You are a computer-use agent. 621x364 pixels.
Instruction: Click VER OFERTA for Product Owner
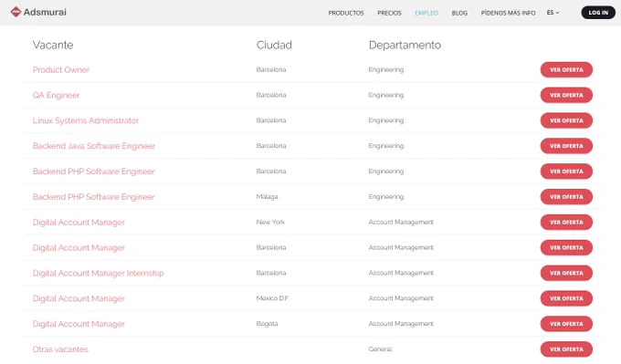coord(566,69)
